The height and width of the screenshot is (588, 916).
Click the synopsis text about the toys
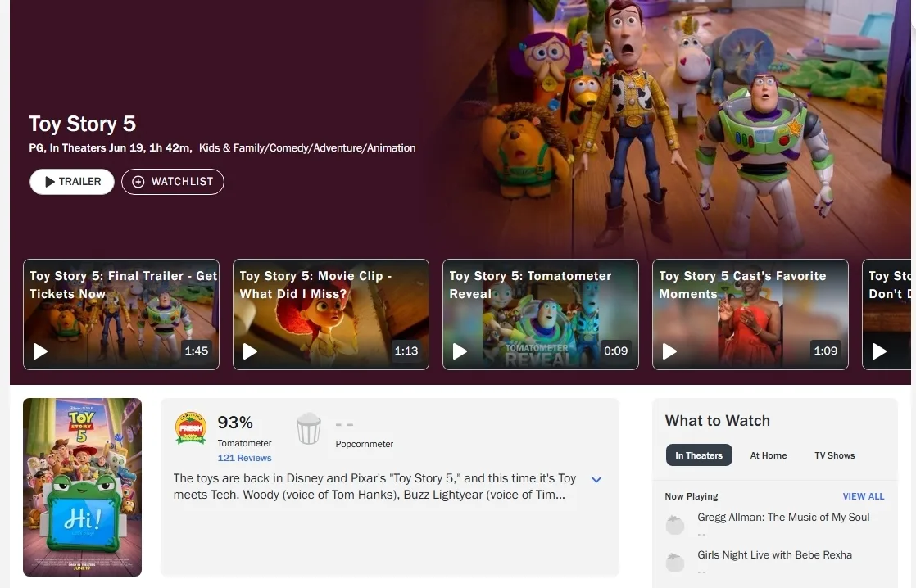pos(374,486)
